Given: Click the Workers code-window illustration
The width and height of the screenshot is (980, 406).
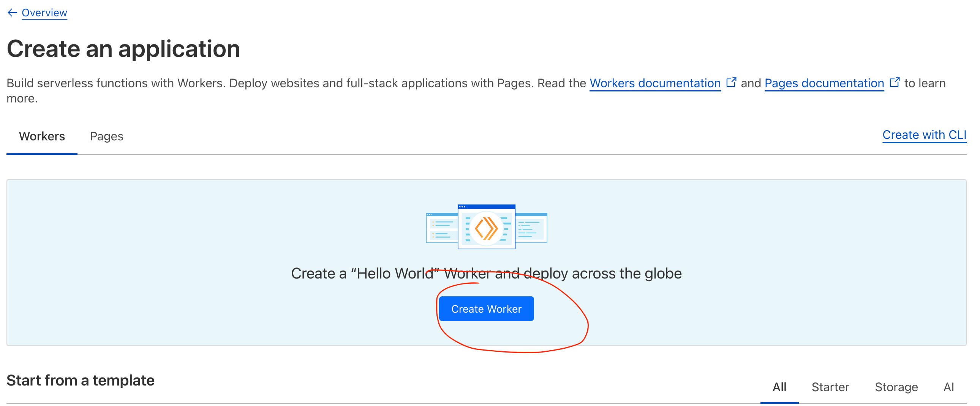Looking at the screenshot, I should pos(487,227).
